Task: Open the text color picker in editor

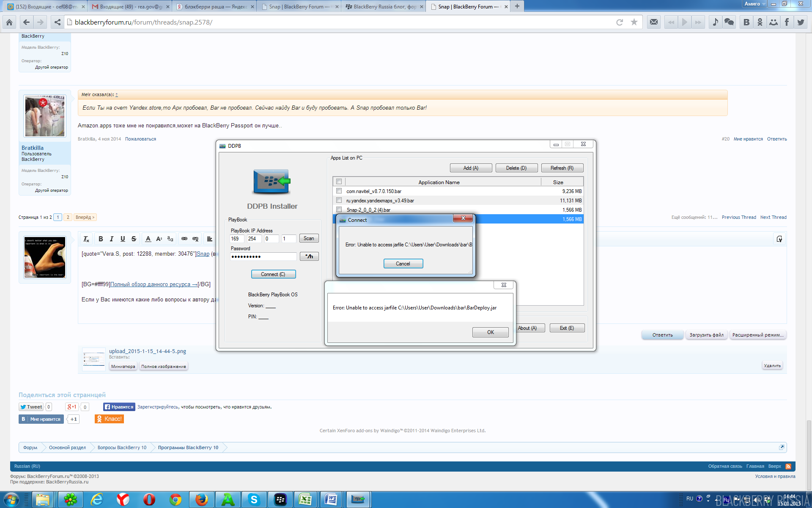Action: pos(148,239)
